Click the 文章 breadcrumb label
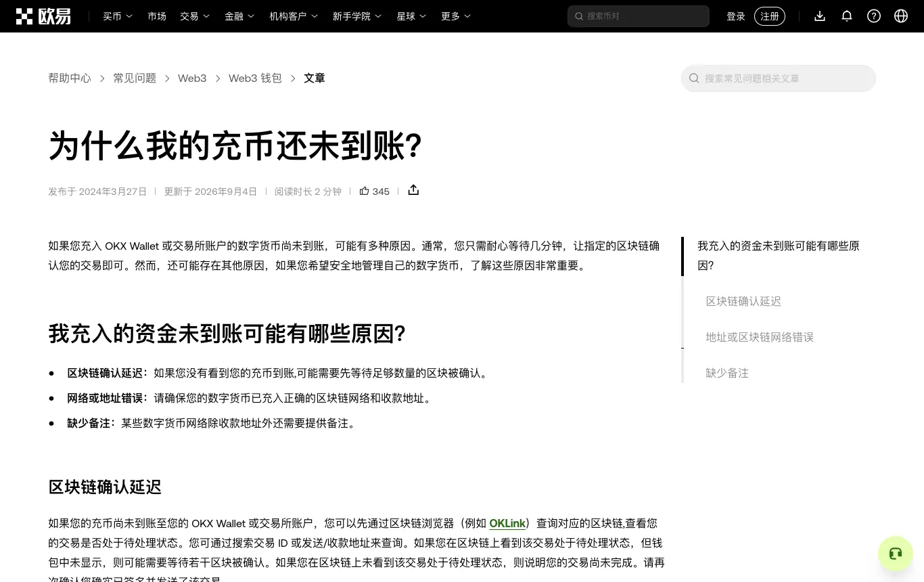Image resolution: width=924 pixels, height=582 pixels. tap(315, 79)
